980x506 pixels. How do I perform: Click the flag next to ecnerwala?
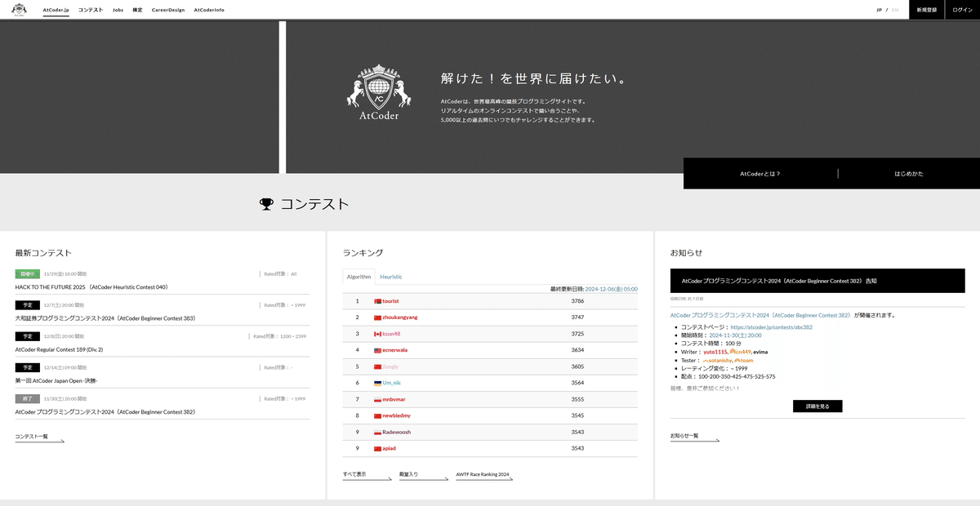tap(377, 350)
